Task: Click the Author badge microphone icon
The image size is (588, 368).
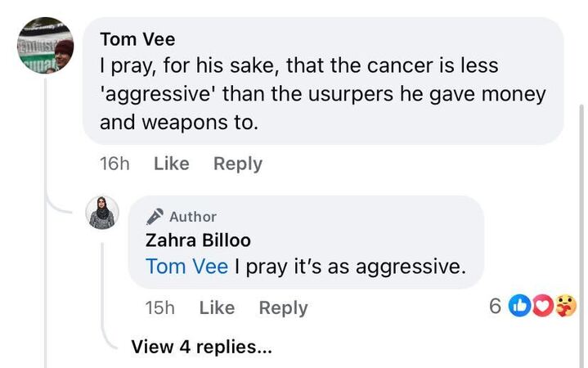Action: (x=155, y=217)
